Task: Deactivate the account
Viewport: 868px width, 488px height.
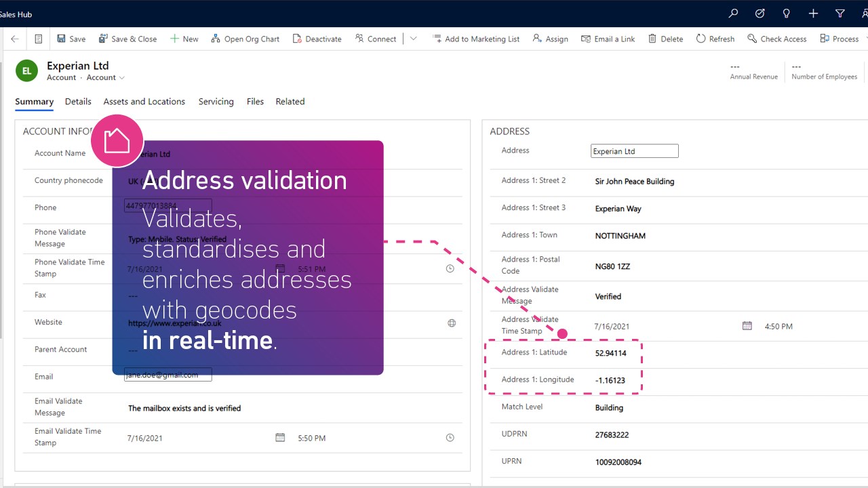Action: pyautogui.click(x=317, y=39)
